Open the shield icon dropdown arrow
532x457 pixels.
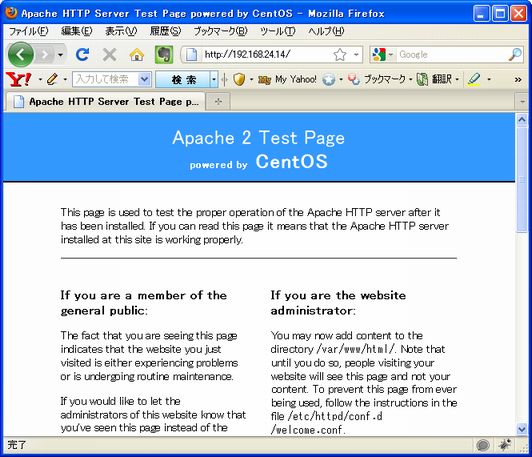coord(251,80)
